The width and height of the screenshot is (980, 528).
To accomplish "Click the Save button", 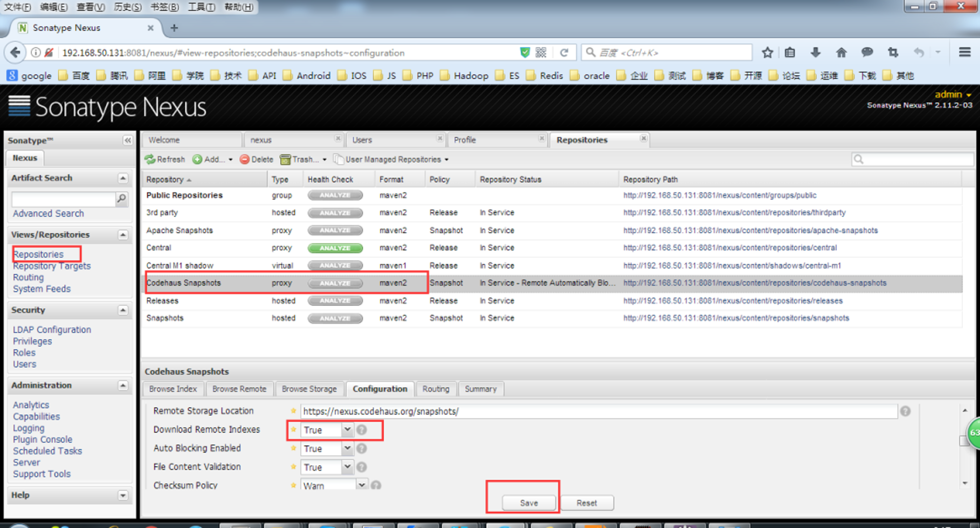I will (529, 503).
